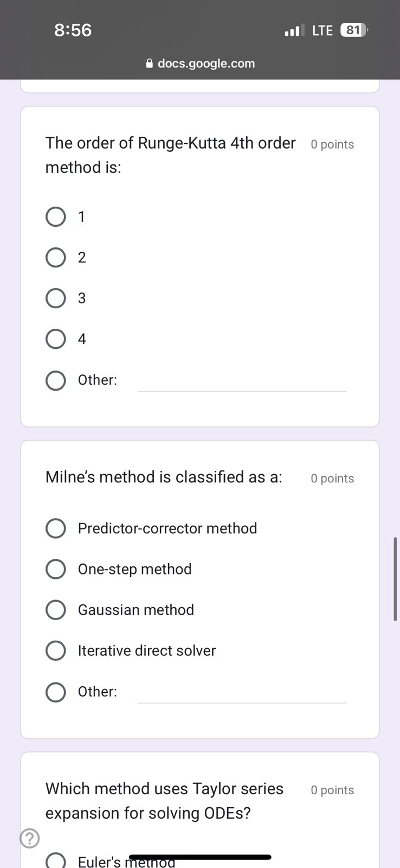The image size is (400, 868).
Task: Pick option 4 for Runge-Kutta order
Action: 55,339
